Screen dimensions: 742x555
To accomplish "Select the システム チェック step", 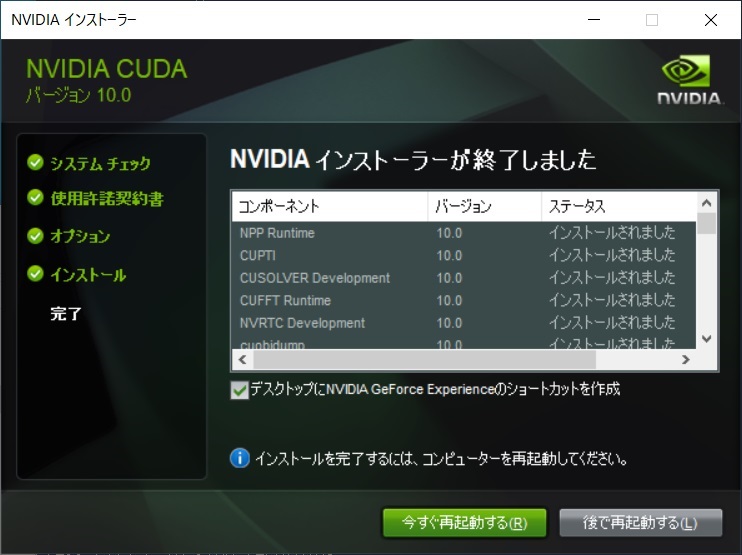I will (100, 163).
